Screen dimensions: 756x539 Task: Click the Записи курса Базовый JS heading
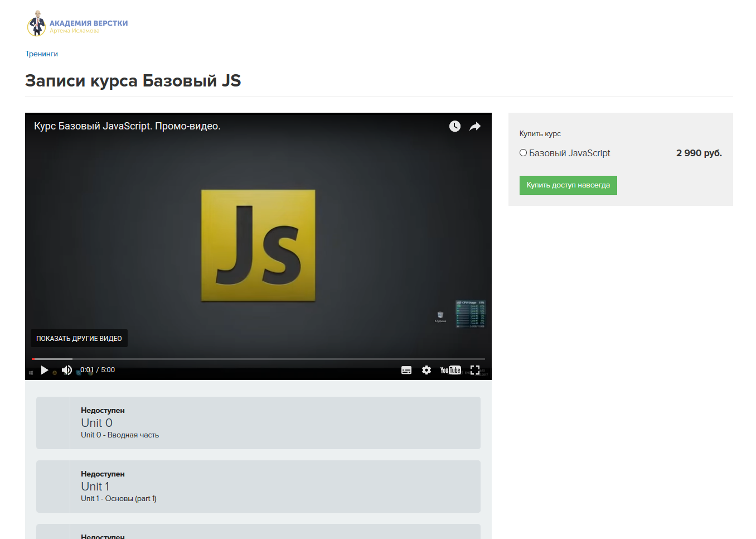[133, 80]
